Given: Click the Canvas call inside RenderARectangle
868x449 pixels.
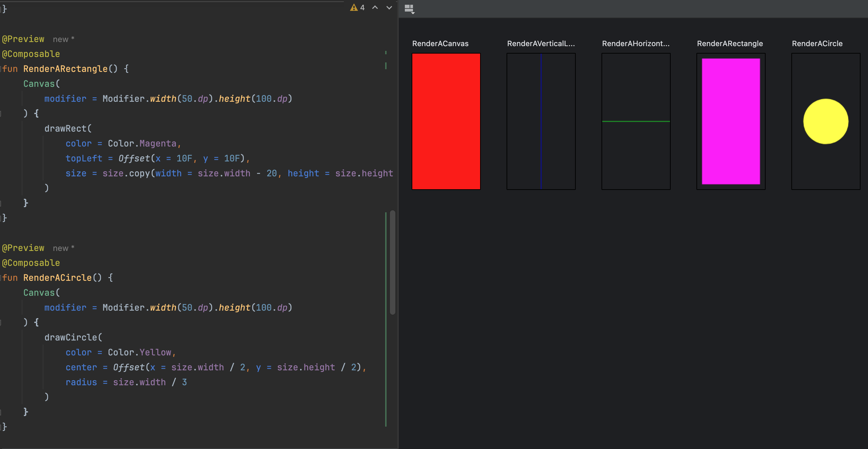Looking at the screenshot, I should (39, 84).
